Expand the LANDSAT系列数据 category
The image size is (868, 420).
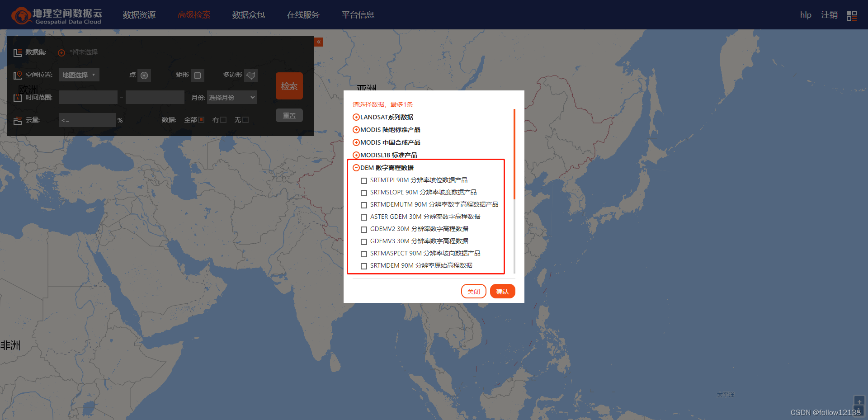pyautogui.click(x=355, y=117)
